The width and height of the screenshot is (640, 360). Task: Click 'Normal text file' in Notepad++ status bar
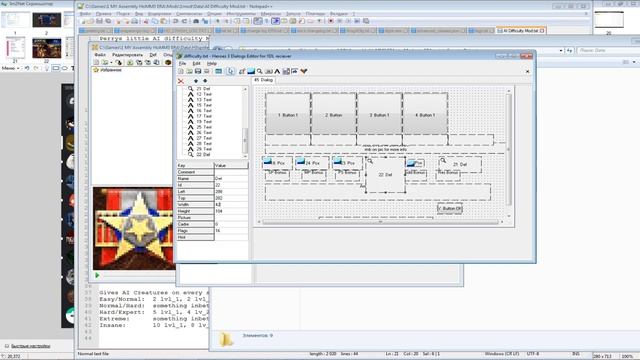(93, 354)
